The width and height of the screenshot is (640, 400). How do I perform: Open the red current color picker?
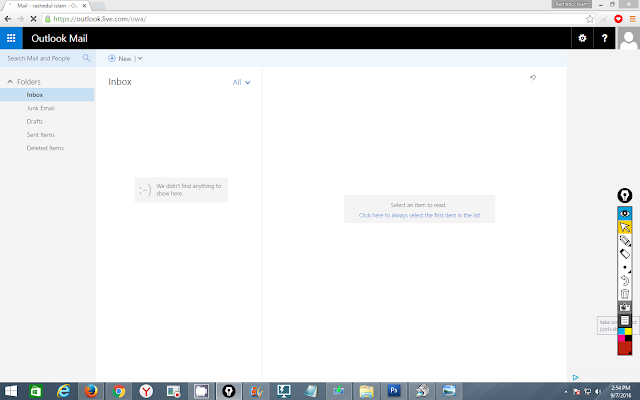pos(624,348)
